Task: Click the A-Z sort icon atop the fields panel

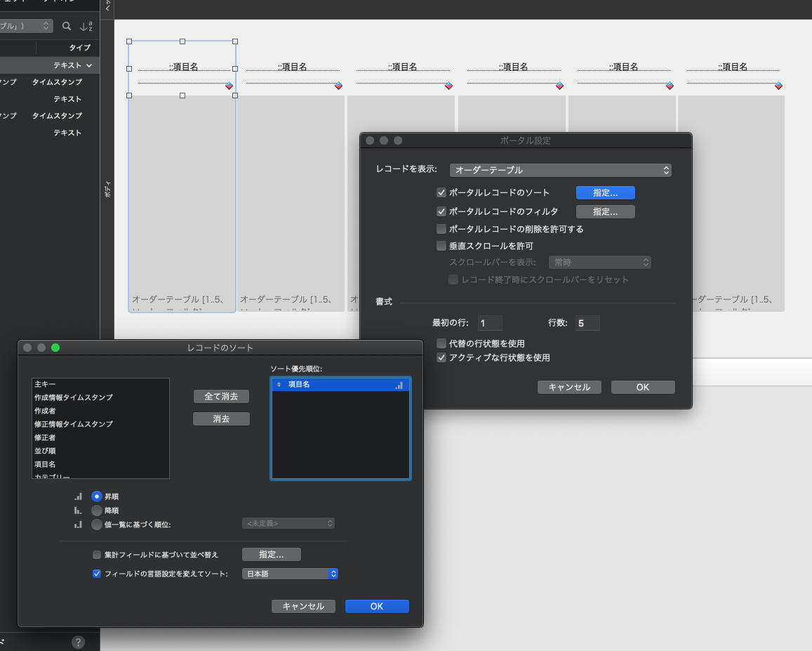Action: point(86,25)
